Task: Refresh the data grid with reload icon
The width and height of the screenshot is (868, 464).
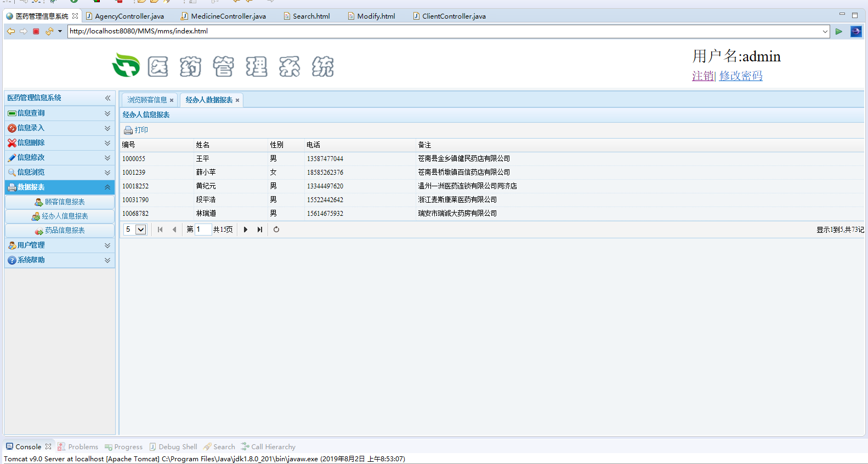Action: tap(276, 230)
